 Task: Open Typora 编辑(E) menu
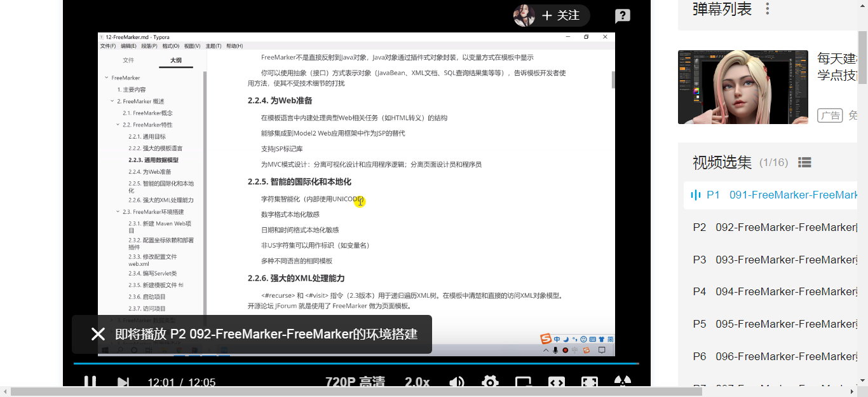point(128,46)
